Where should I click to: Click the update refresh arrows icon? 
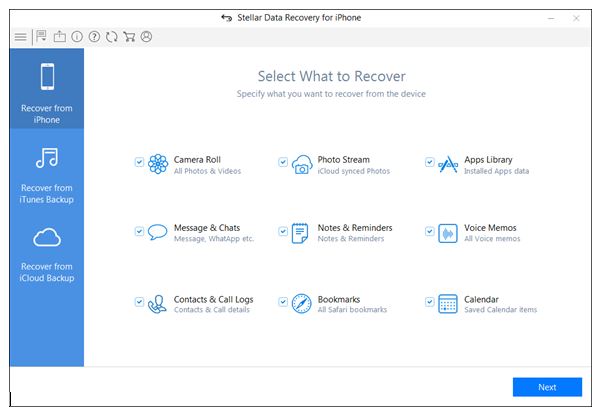click(x=112, y=37)
